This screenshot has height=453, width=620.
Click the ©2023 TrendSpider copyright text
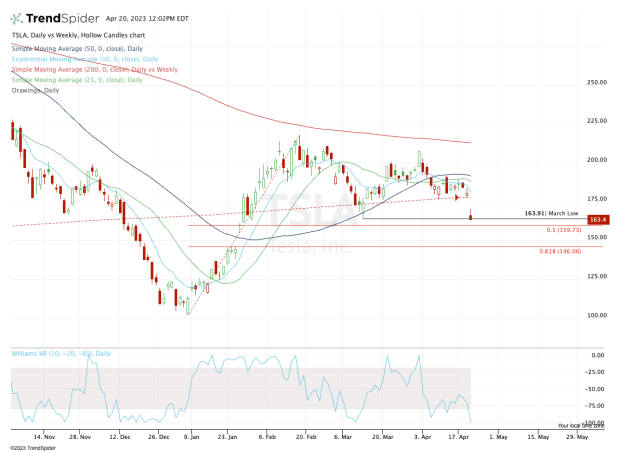[34, 448]
